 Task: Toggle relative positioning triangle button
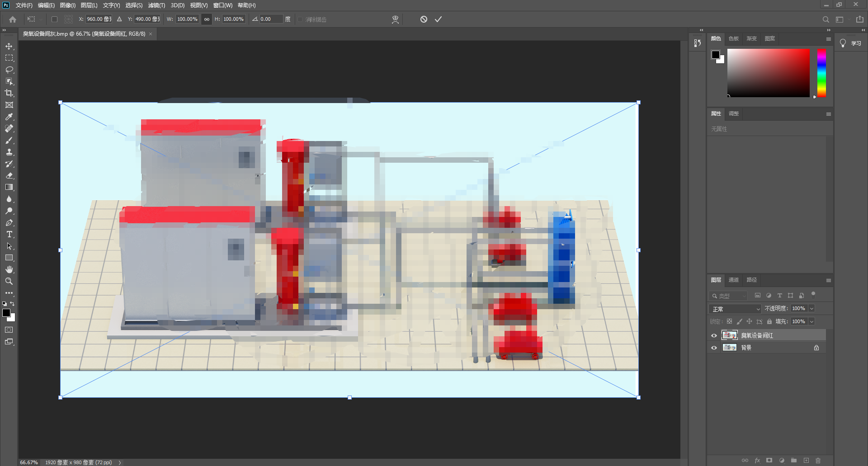pos(119,19)
